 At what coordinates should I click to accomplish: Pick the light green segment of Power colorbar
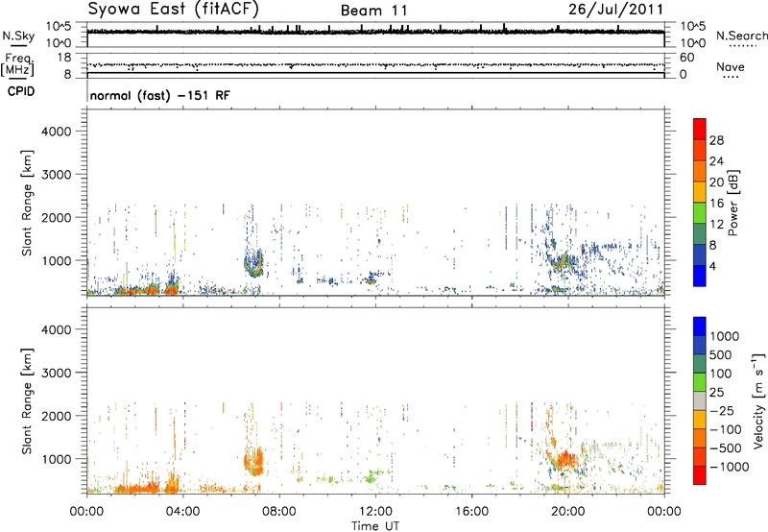[700, 212]
